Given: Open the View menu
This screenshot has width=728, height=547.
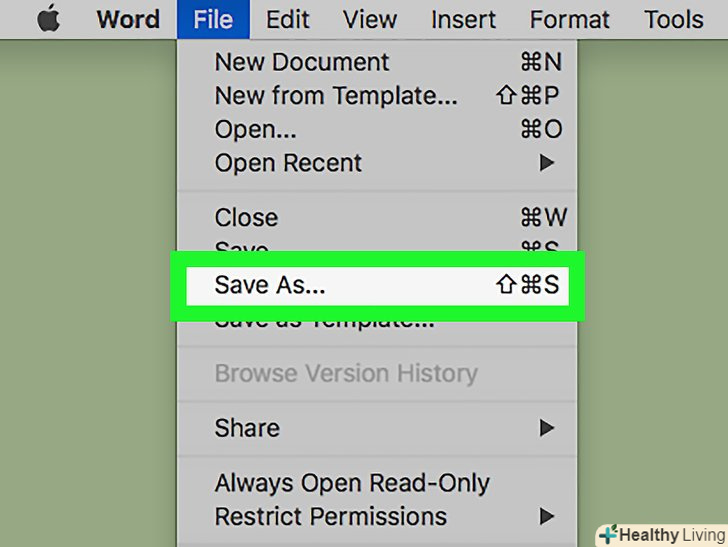Looking at the screenshot, I should [371, 19].
